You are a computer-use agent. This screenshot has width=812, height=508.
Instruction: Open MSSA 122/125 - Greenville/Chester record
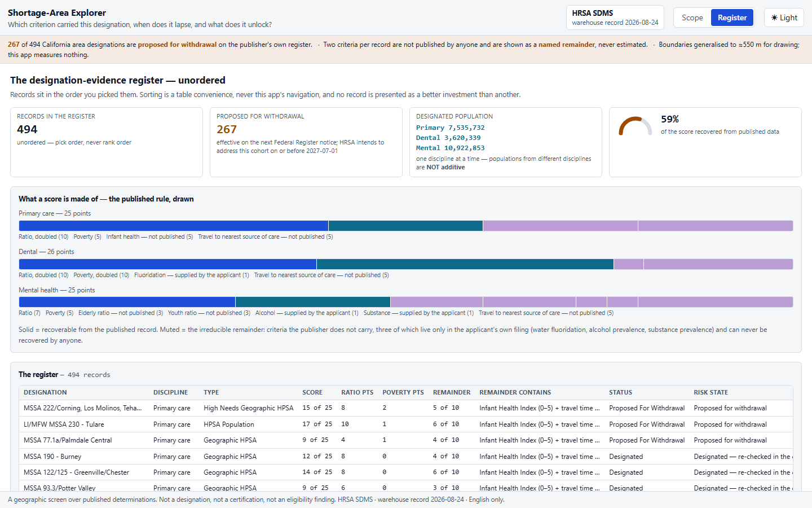coord(406,472)
